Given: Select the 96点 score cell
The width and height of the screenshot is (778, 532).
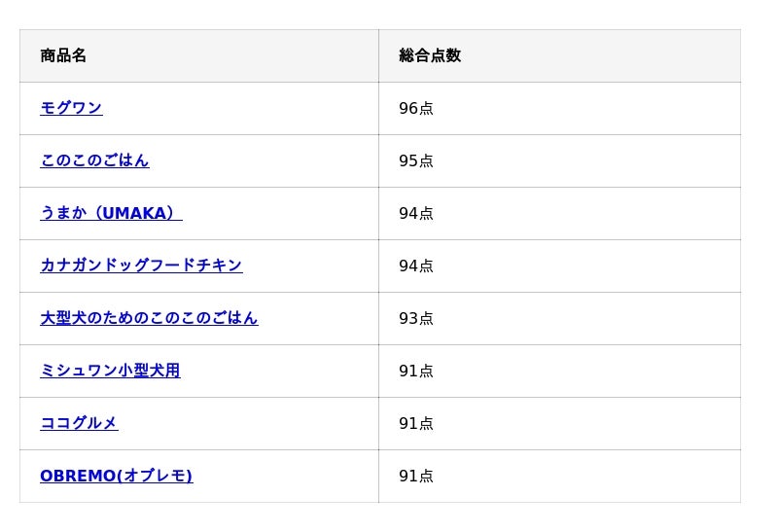Looking at the screenshot, I should [416, 108].
